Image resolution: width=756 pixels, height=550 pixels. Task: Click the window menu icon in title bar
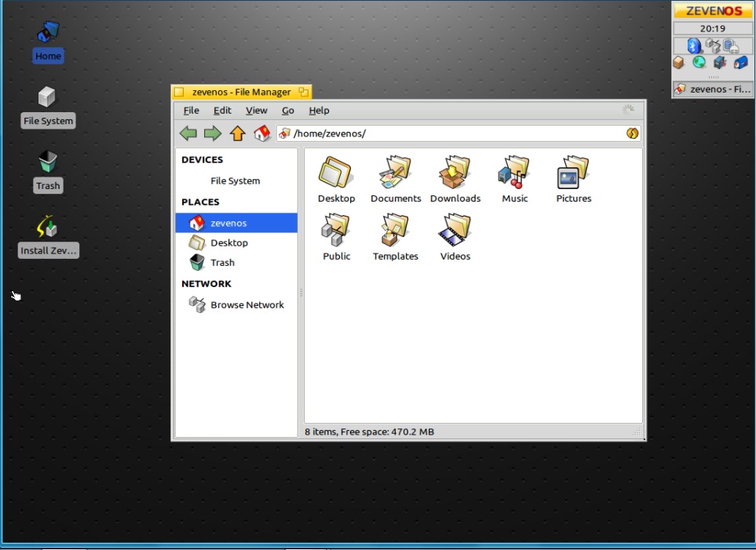point(179,92)
